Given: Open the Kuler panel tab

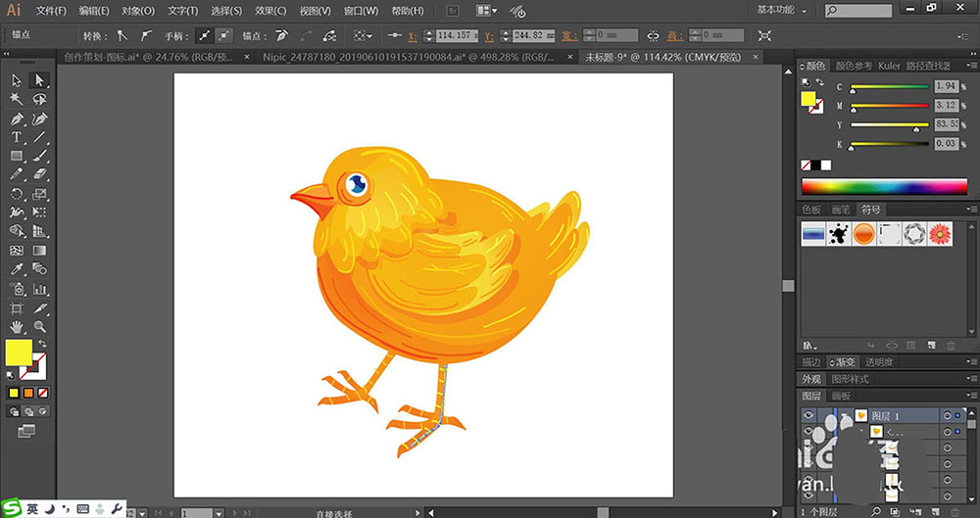Looking at the screenshot, I should coord(888,66).
